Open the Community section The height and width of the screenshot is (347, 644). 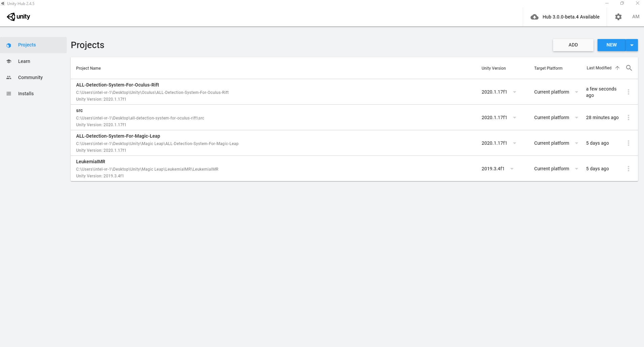coord(33,77)
